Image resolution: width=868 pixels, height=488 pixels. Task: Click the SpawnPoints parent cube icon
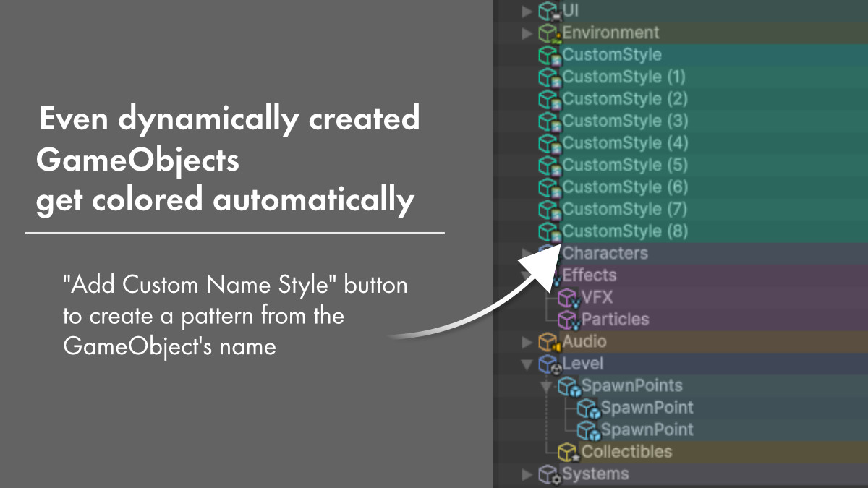(x=569, y=387)
